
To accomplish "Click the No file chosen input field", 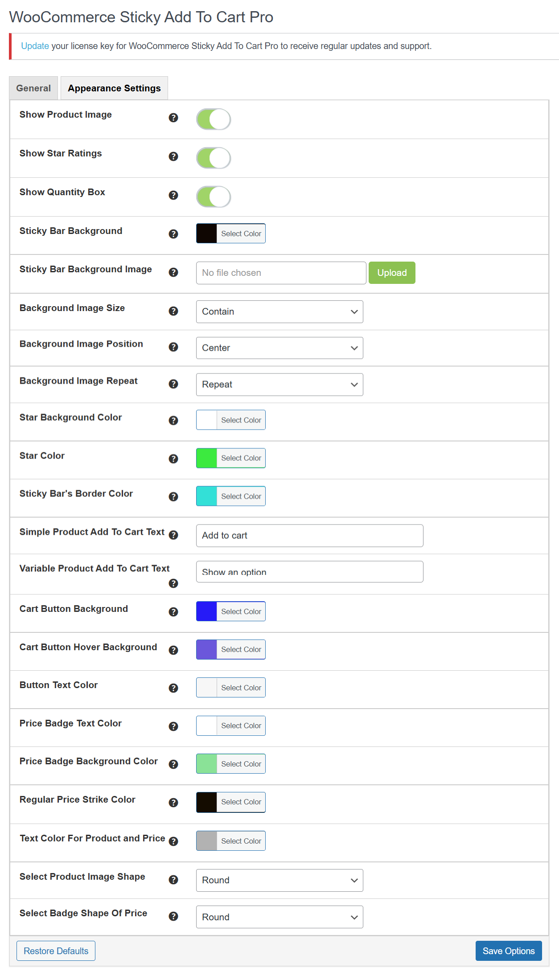I will [x=281, y=273].
